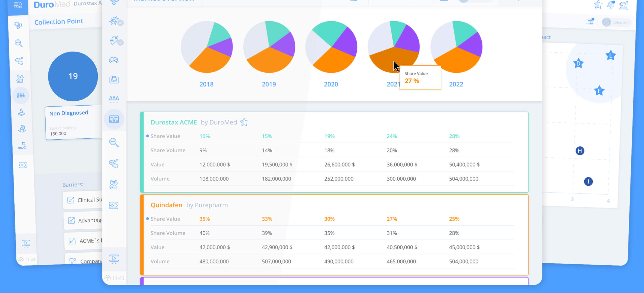Click Durostax volume 300,000,000

401,179
